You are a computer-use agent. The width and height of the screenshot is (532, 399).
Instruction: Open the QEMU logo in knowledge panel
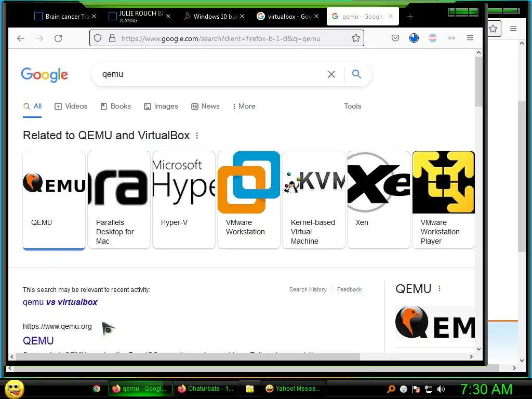pyautogui.click(x=435, y=322)
